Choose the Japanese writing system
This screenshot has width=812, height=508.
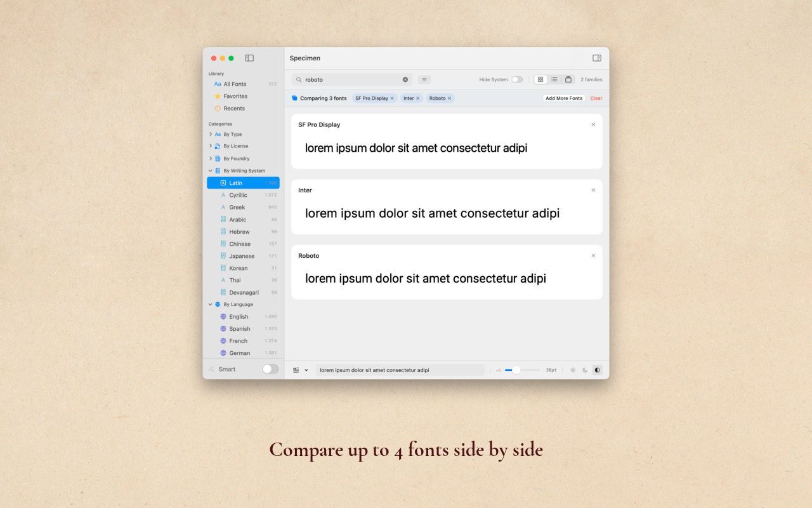243,256
